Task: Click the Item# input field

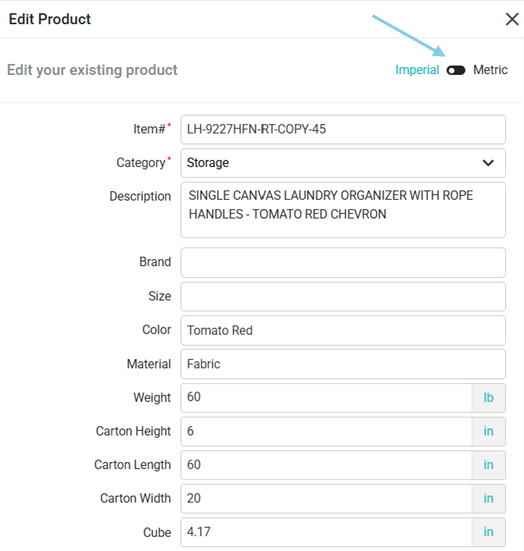Action: [343, 129]
